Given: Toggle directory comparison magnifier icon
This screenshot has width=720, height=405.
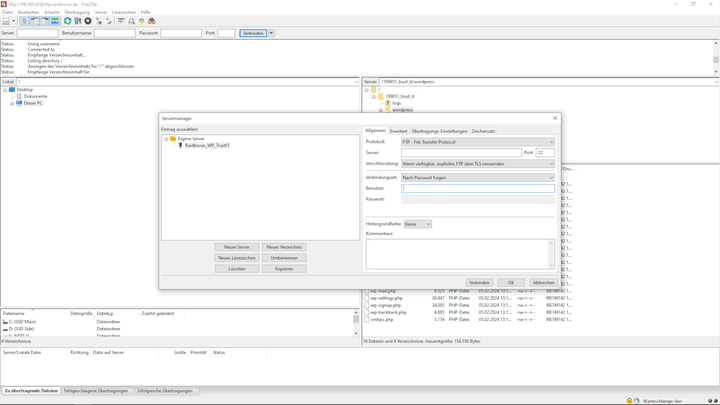Looking at the screenshot, I should (131, 21).
